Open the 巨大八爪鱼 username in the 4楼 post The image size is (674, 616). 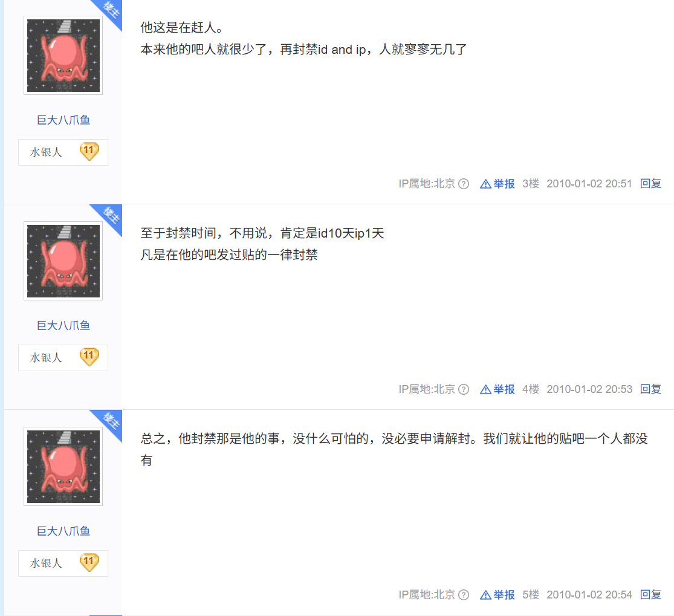coord(63,325)
